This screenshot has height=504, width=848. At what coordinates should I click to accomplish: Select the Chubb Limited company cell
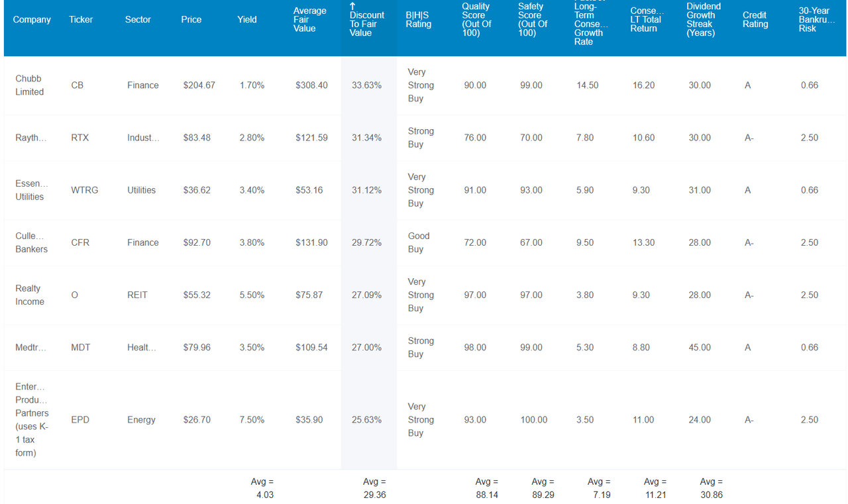click(30, 85)
